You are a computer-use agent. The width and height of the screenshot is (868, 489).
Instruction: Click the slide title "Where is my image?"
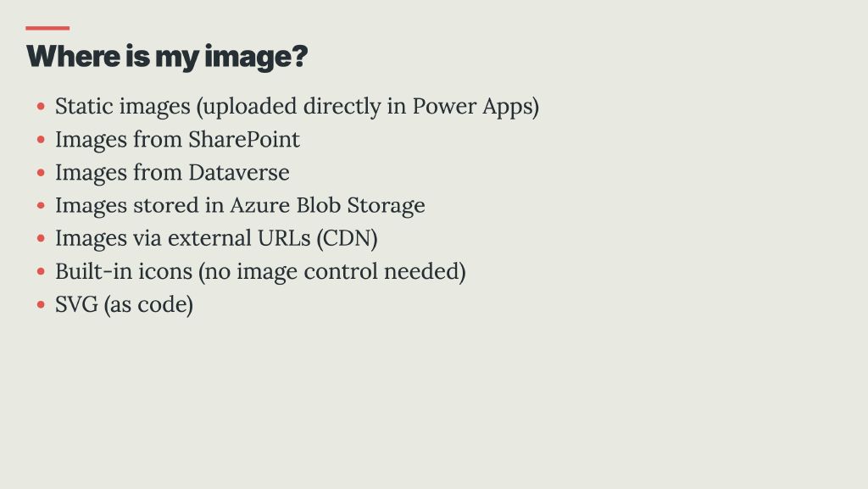[x=166, y=57]
